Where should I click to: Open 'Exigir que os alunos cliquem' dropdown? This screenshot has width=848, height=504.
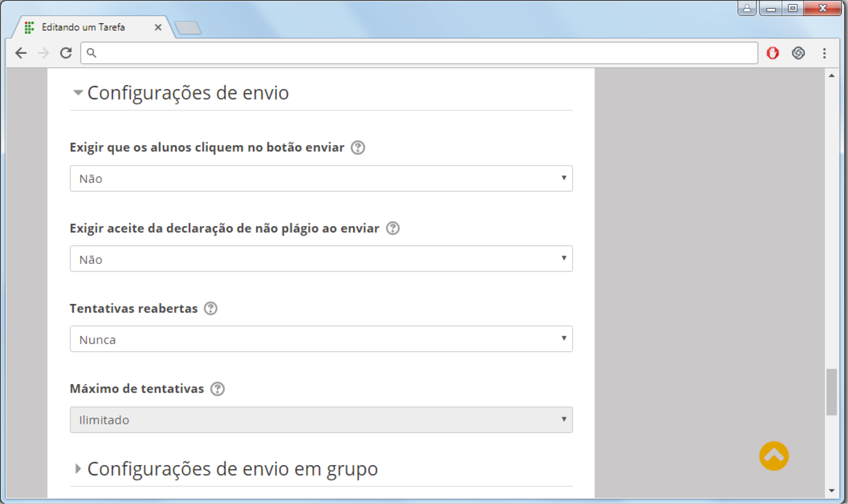tap(321, 178)
